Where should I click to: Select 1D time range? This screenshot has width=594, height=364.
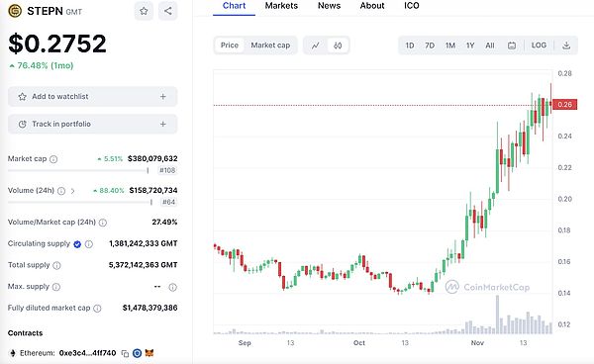point(410,45)
